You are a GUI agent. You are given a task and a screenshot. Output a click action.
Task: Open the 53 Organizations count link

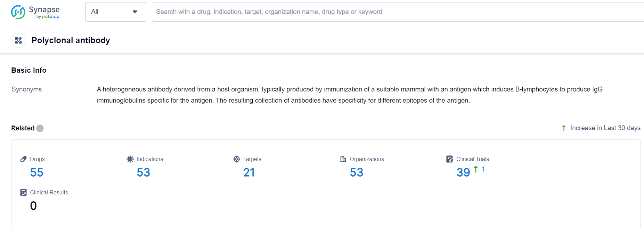357,172
